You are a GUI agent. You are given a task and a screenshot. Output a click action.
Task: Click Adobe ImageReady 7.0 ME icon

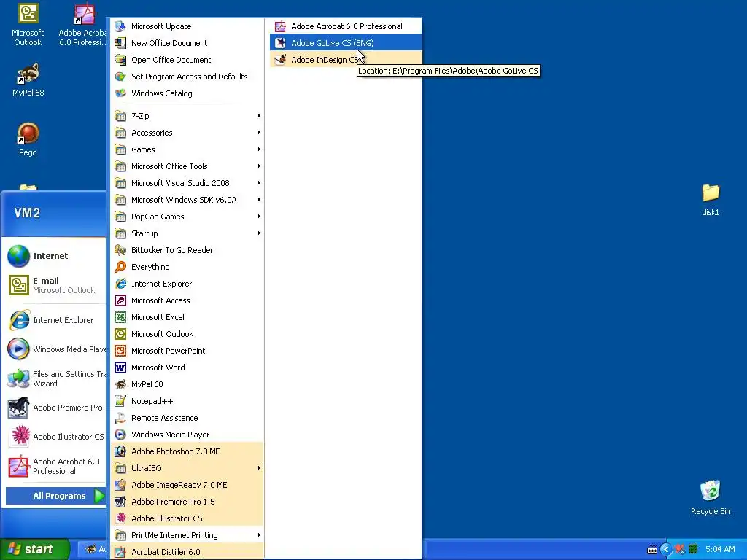pos(120,485)
